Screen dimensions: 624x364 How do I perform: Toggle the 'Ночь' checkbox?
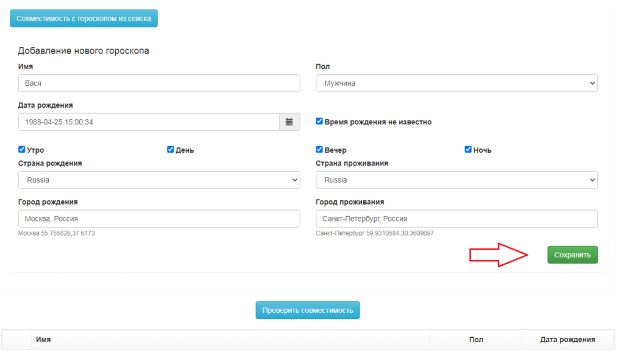coord(468,150)
